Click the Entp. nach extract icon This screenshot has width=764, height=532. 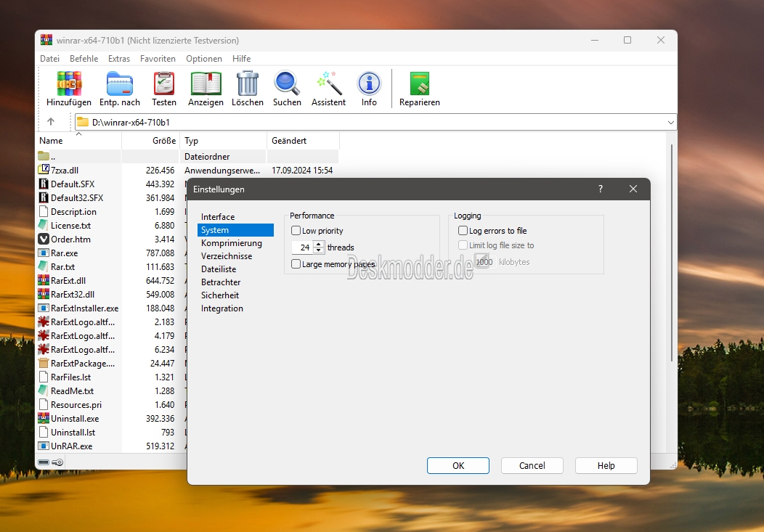point(120,83)
